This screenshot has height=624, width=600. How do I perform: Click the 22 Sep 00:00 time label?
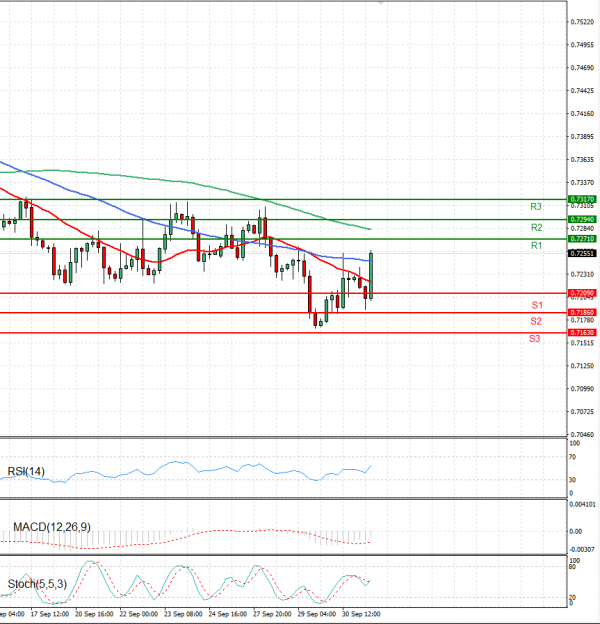click(139, 614)
